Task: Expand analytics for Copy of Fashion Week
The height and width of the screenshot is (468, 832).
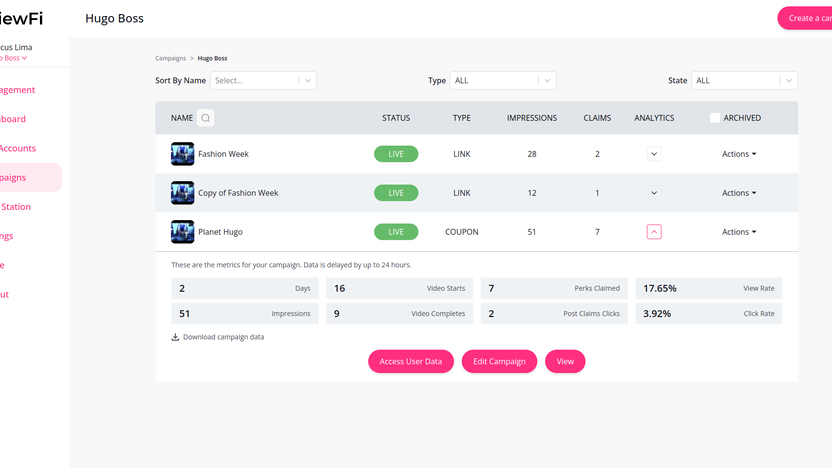Action: [654, 193]
